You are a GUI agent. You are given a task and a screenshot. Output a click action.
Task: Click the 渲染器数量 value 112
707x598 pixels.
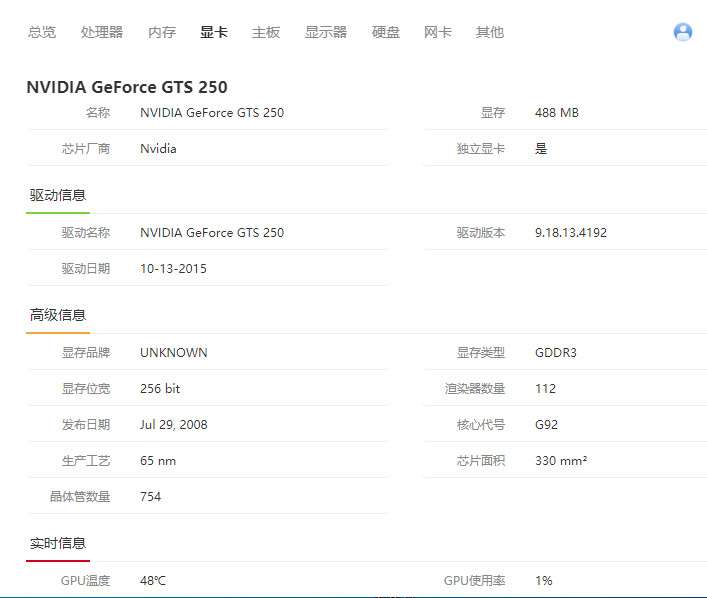point(546,389)
